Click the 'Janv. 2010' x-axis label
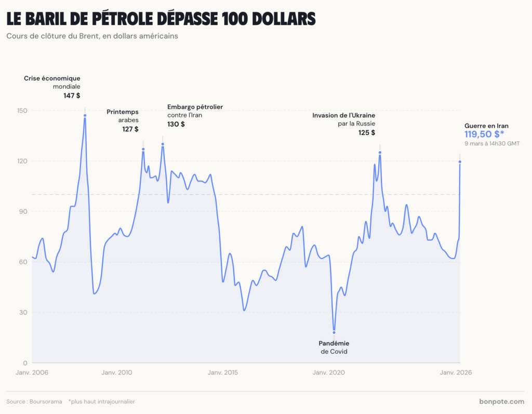532x414 pixels. pos(117,372)
